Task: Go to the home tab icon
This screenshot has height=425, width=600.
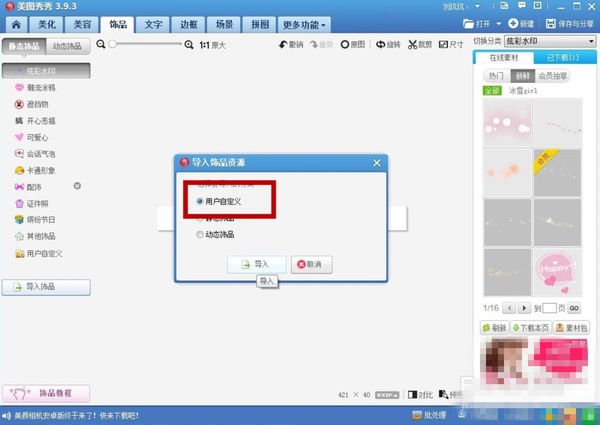Action: pyautogui.click(x=16, y=25)
